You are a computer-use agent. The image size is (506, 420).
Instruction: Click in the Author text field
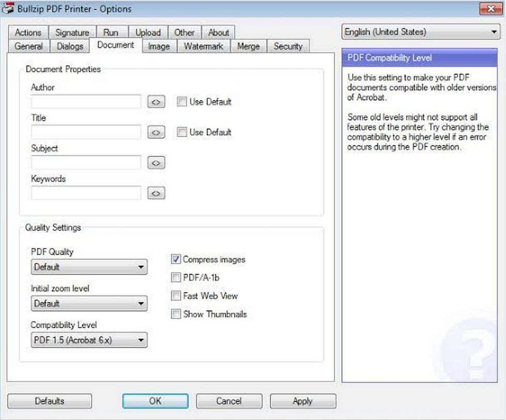(86, 102)
